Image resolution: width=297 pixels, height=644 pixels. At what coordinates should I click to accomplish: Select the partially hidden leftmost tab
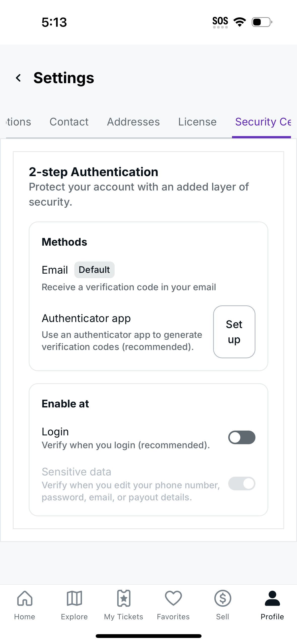(18, 122)
